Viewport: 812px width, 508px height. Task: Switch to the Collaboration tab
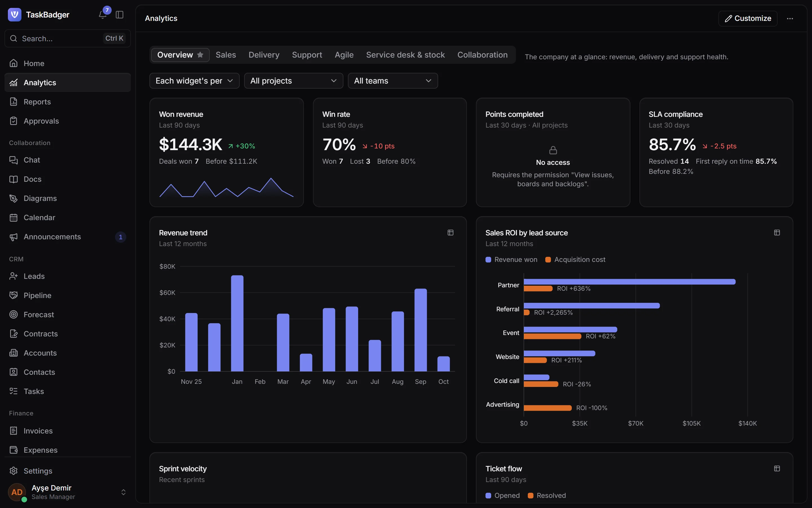pos(482,55)
